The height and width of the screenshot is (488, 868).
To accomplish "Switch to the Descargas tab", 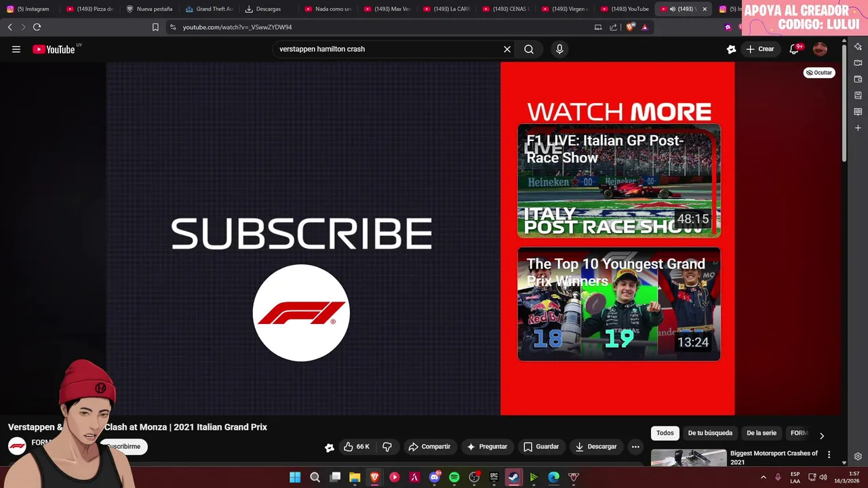I will pos(269,9).
